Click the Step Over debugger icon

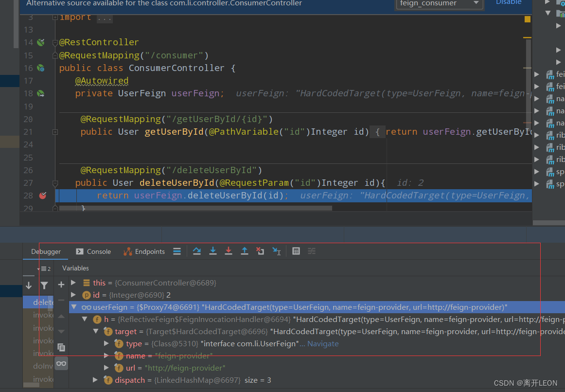pyautogui.click(x=196, y=251)
